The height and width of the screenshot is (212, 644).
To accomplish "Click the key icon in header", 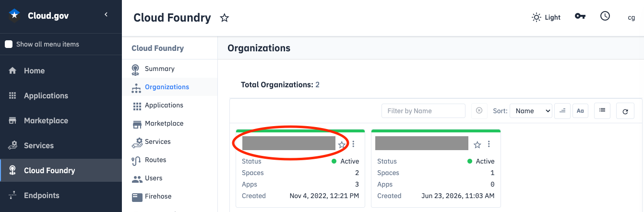I will pos(580,16).
